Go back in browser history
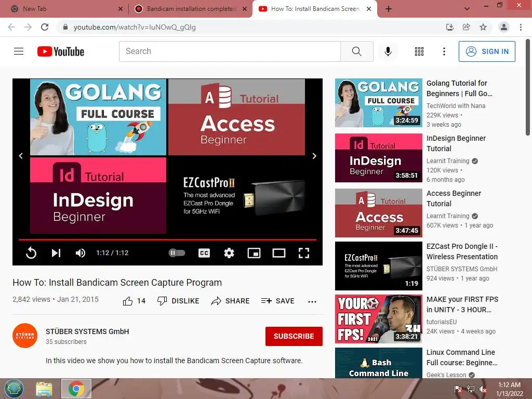 11,27
